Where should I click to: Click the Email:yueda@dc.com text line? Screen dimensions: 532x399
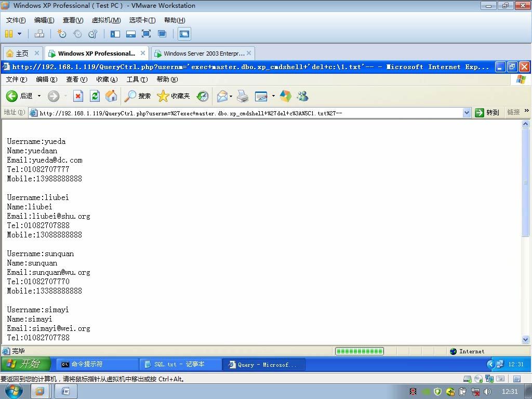pos(45,160)
